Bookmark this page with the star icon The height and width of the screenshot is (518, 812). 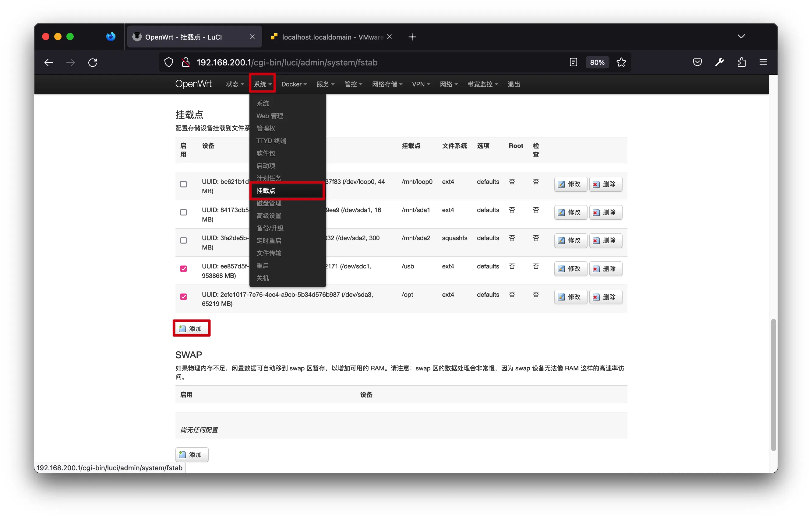click(621, 62)
